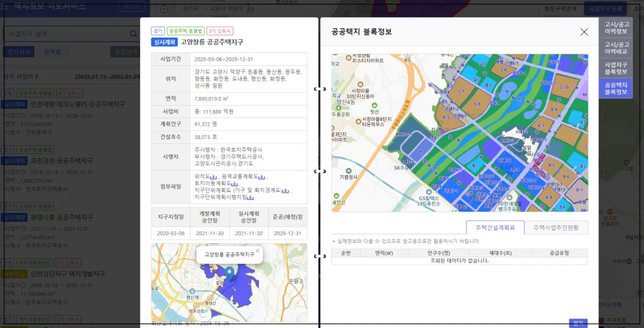644x328 pixels.
Task: Click the search magnifier in 사업지구 검색
Action: coord(134,34)
